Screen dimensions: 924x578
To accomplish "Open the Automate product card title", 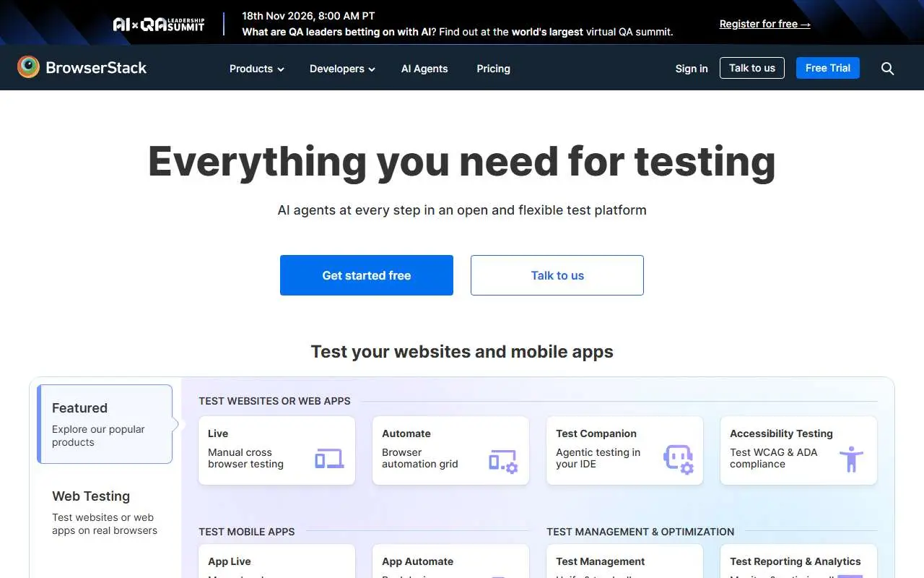I will pos(406,433).
